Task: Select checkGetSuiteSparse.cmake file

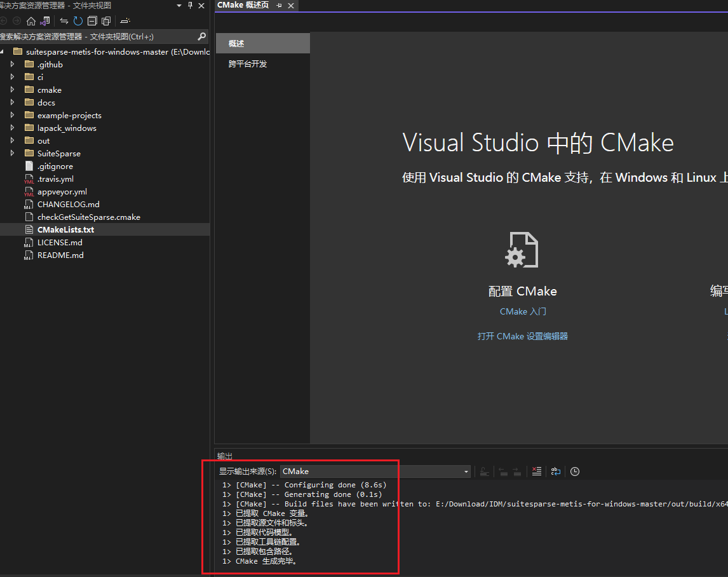Action: [89, 217]
